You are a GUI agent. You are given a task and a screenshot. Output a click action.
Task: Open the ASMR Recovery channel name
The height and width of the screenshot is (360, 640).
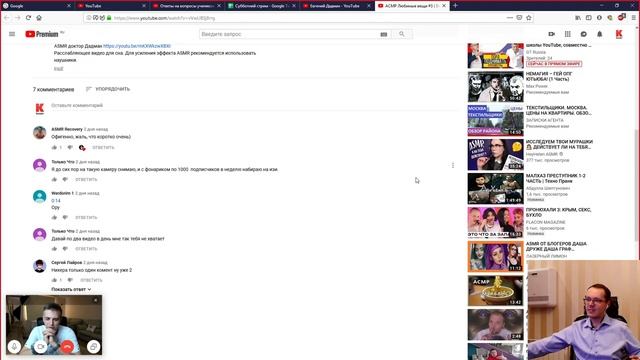(67, 129)
